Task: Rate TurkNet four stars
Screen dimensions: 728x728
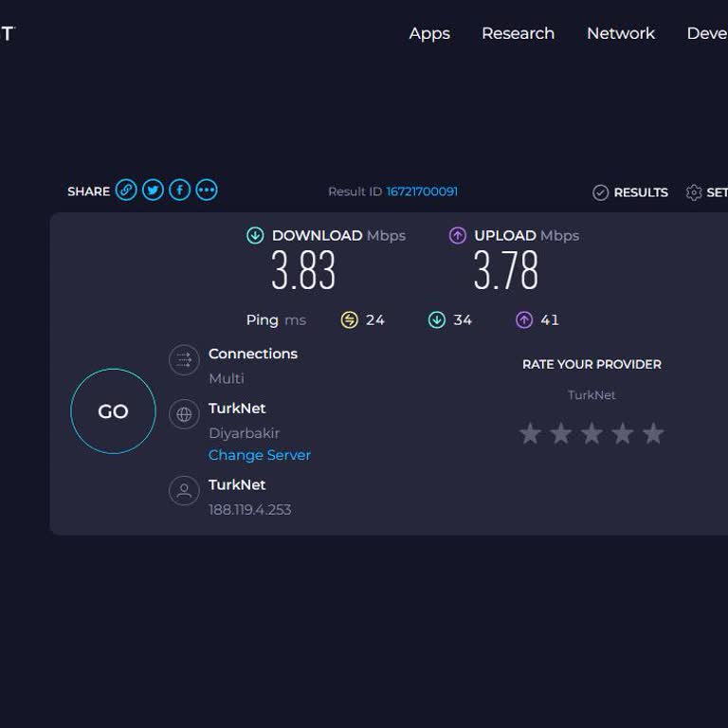Action: pos(623,433)
